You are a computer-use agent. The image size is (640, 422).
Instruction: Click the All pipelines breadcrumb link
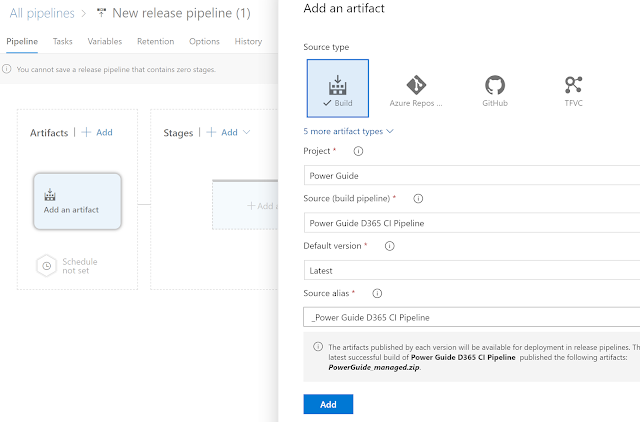click(40, 13)
